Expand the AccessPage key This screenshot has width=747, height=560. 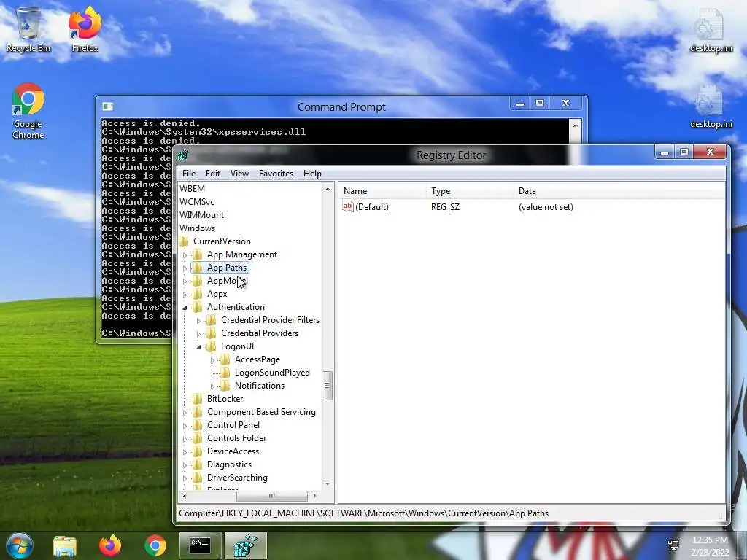tap(212, 360)
